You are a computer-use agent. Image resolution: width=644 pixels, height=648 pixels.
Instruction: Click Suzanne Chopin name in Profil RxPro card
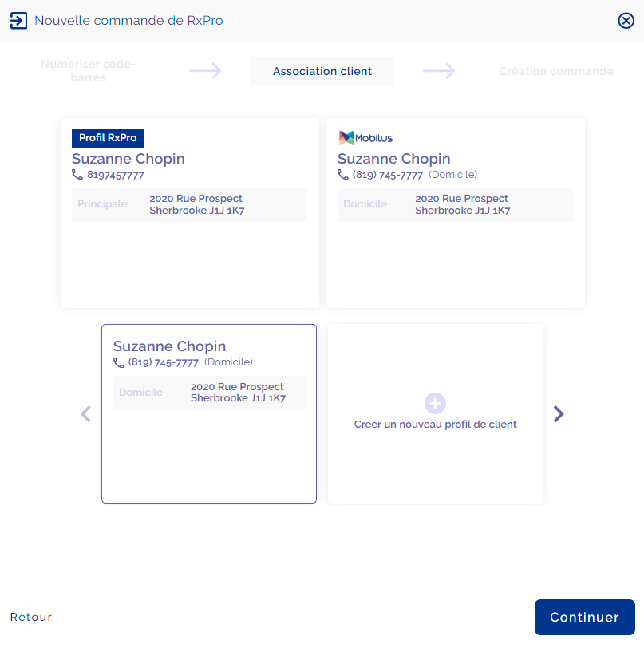(128, 159)
